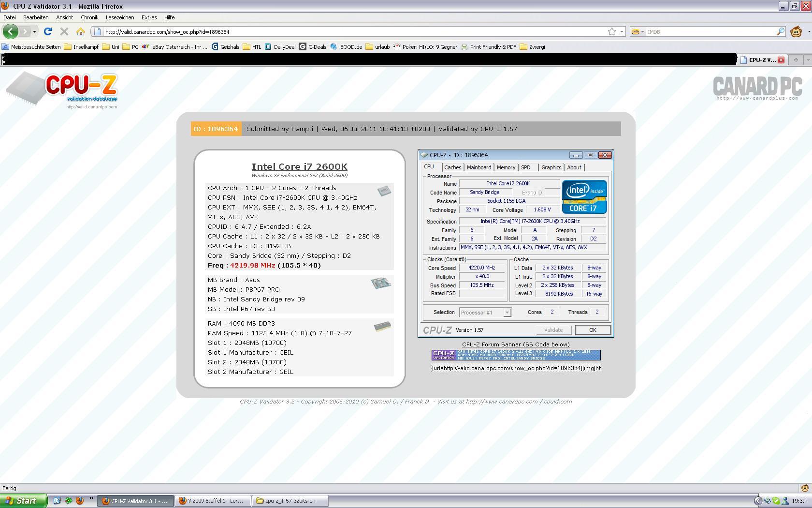Image resolution: width=812 pixels, height=508 pixels.
Task: Reload the page with the Refresh icon
Action: click(x=47, y=31)
